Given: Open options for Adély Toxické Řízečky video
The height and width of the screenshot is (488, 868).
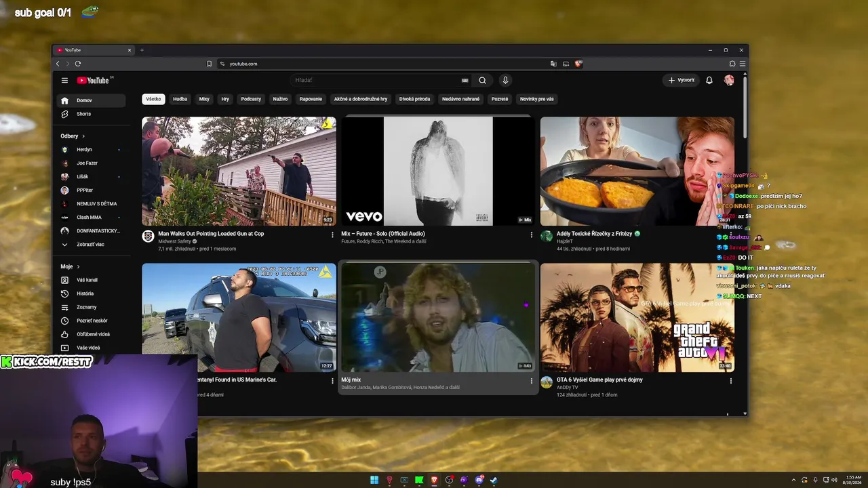Looking at the screenshot, I should (731, 235).
